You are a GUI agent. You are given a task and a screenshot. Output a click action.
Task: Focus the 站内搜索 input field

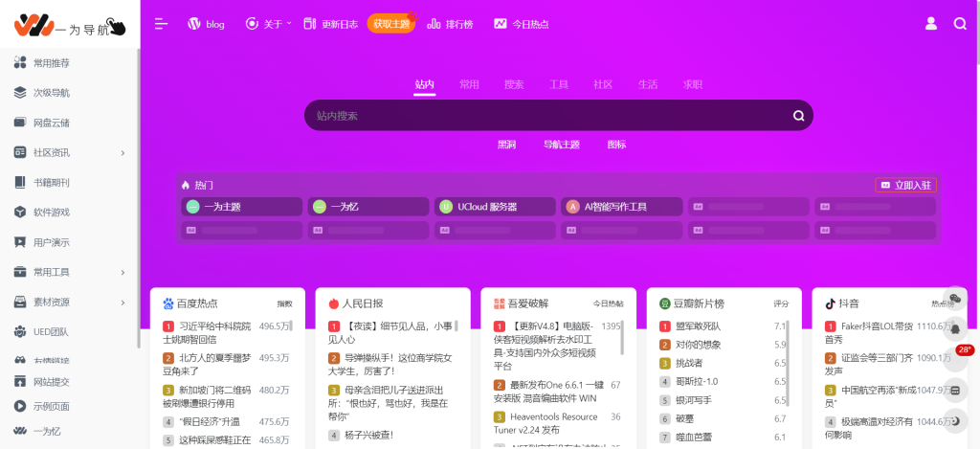(547, 116)
